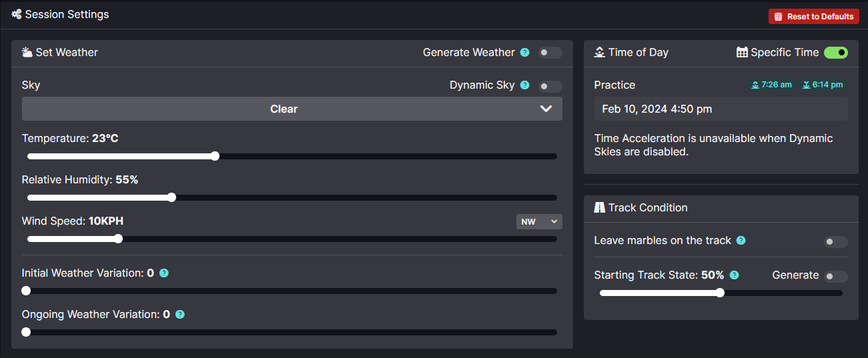Click the Initial Weather Variation help icon
868x358 pixels.
click(164, 273)
